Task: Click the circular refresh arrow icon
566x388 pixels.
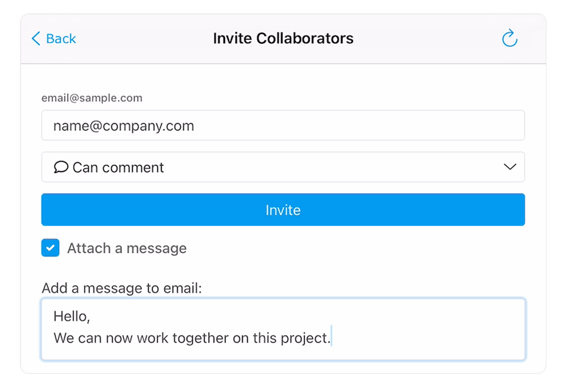Action: pos(510,38)
